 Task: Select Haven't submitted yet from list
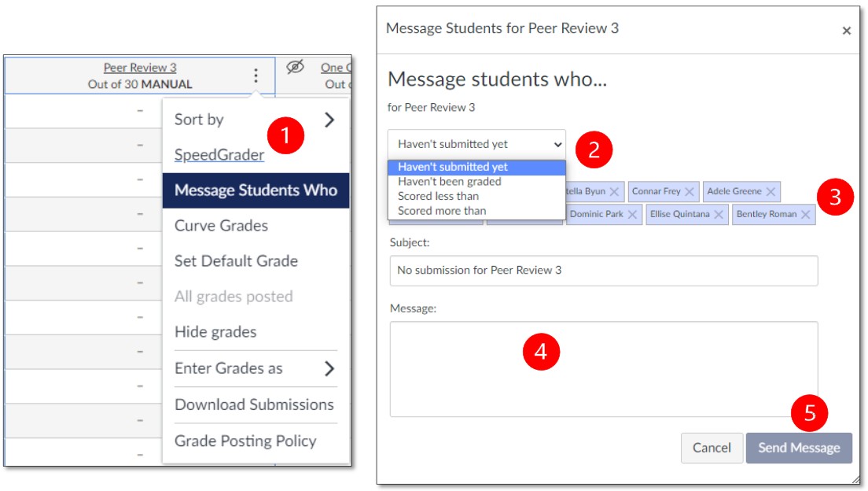[476, 167]
